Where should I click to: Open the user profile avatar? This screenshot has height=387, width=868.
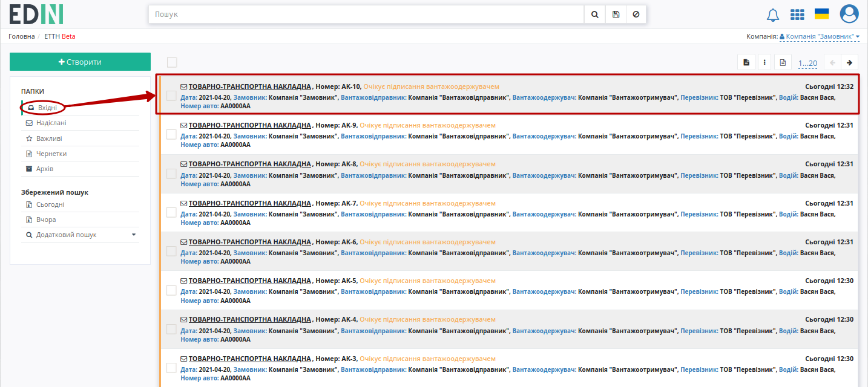849,14
